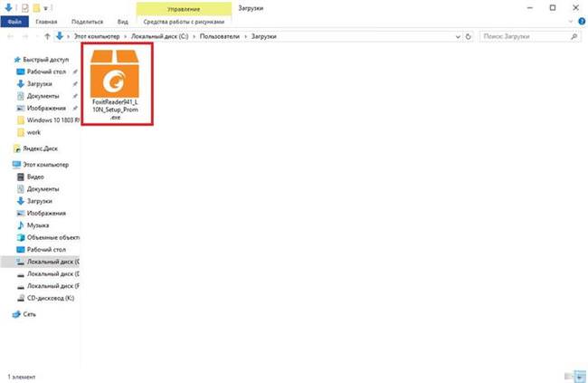
Task: Open Документы under Быстрый доступ
Action: (43, 96)
